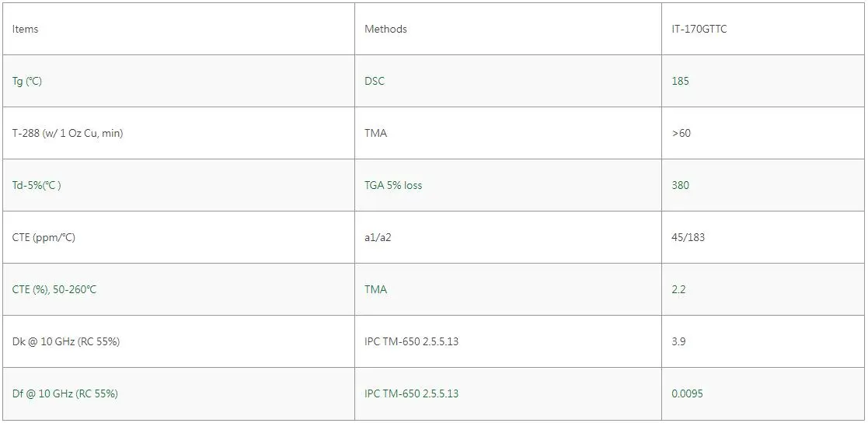This screenshot has width=868, height=423.
Task: Click the "TGA 5% loss" method text
Action: coord(393,185)
